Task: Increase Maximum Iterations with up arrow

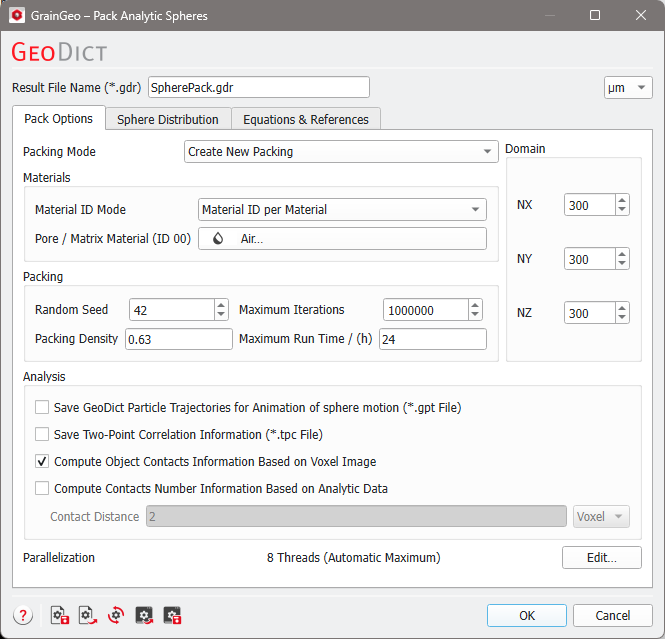Action: (x=475, y=305)
